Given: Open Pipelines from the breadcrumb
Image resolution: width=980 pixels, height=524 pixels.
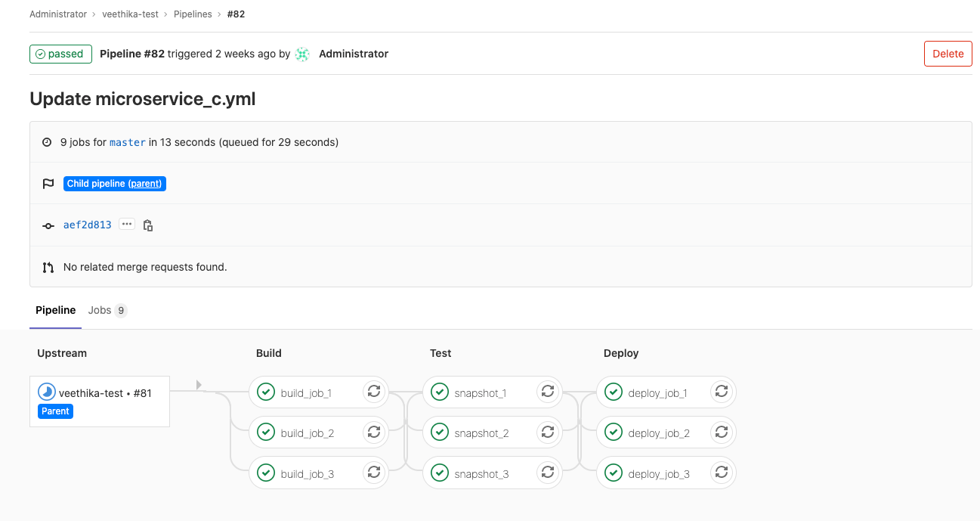Looking at the screenshot, I should pos(193,14).
